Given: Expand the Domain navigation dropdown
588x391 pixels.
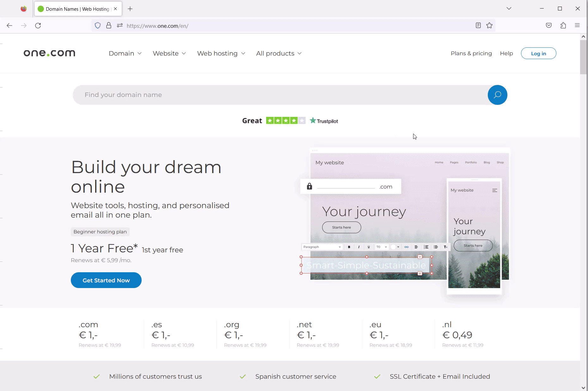Looking at the screenshot, I should click(125, 53).
